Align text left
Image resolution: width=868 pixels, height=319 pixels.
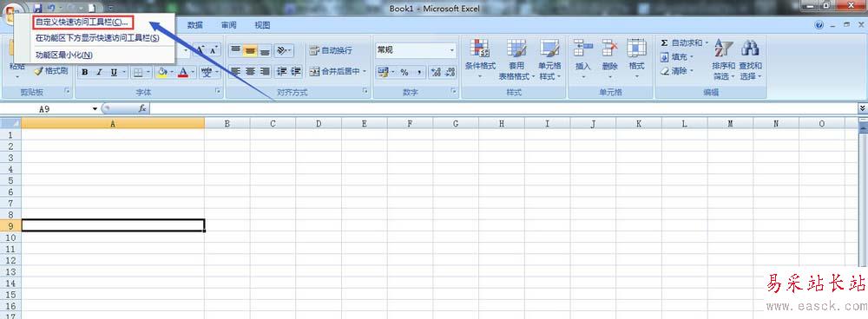[236, 71]
